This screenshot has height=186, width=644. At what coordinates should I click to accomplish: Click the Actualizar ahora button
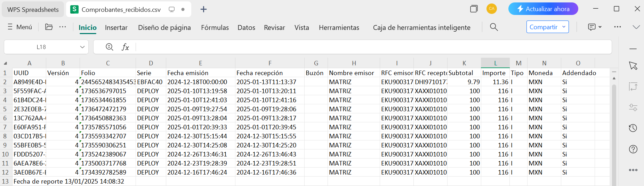tap(543, 9)
